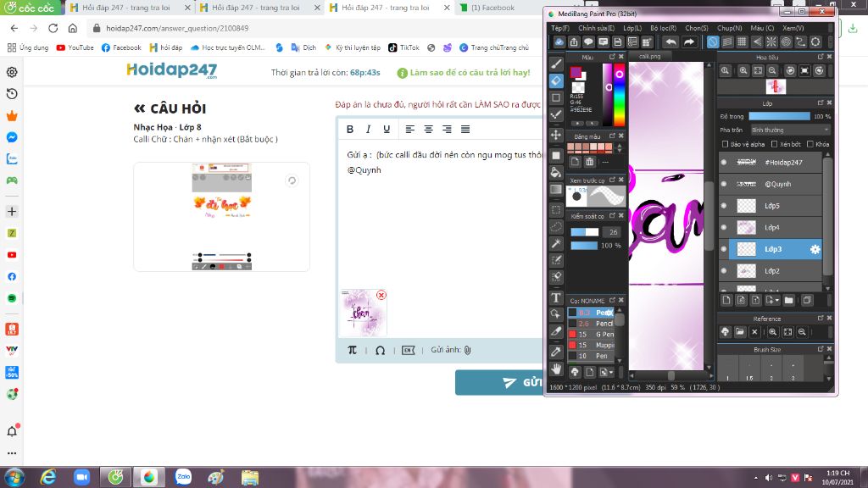Image resolution: width=868 pixels, height=488 pixels.
Task: Click the palette swatch up/down stepper
Action: (x=620, y=147)
